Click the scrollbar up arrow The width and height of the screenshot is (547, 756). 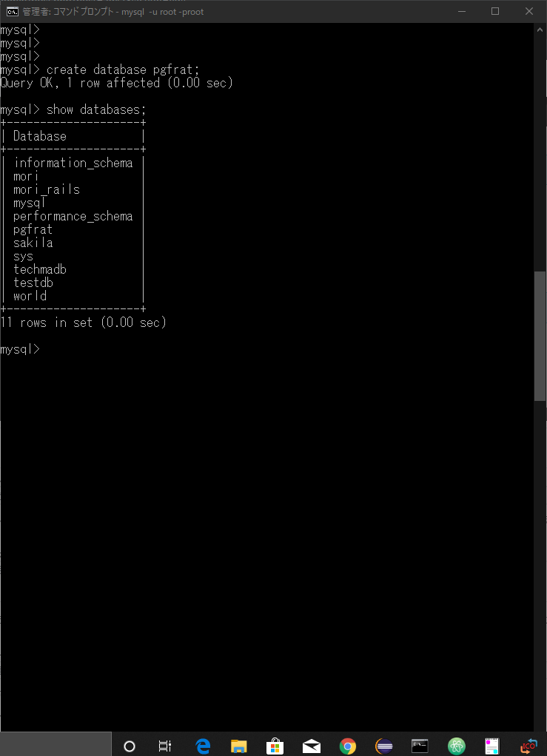click(540, 30)
